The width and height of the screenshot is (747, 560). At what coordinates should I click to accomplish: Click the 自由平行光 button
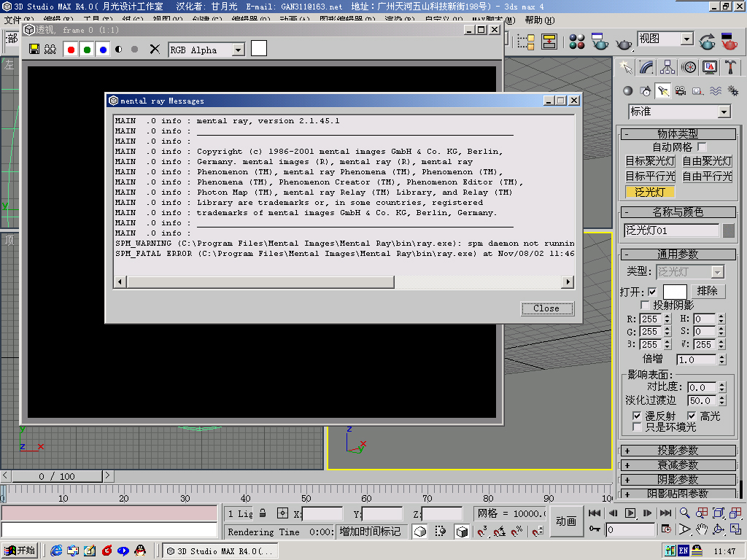click(x=707, y=176)
